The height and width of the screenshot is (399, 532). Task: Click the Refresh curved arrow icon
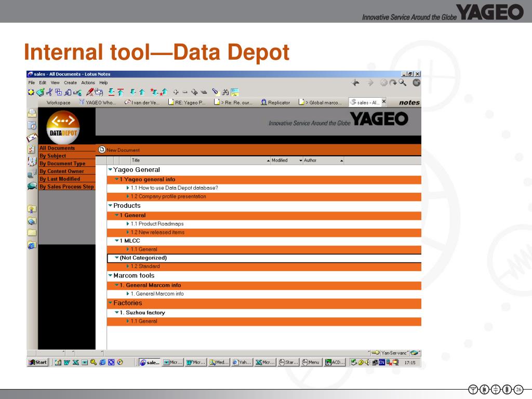coord(393,83)
